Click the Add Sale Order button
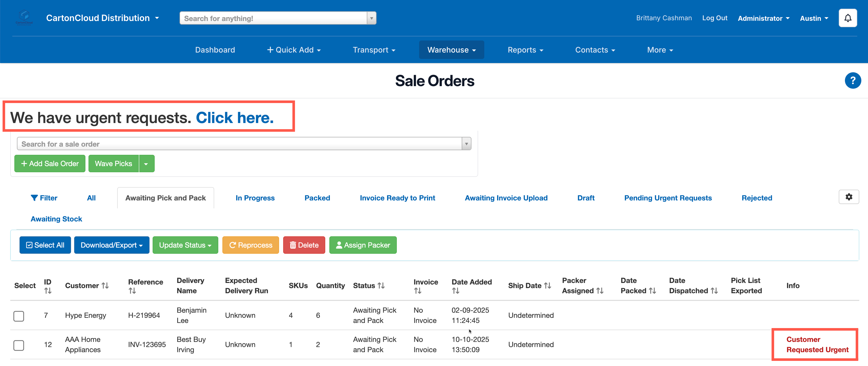Image resolution: width=868 pixels, height=366 pixels. [50, 164]
